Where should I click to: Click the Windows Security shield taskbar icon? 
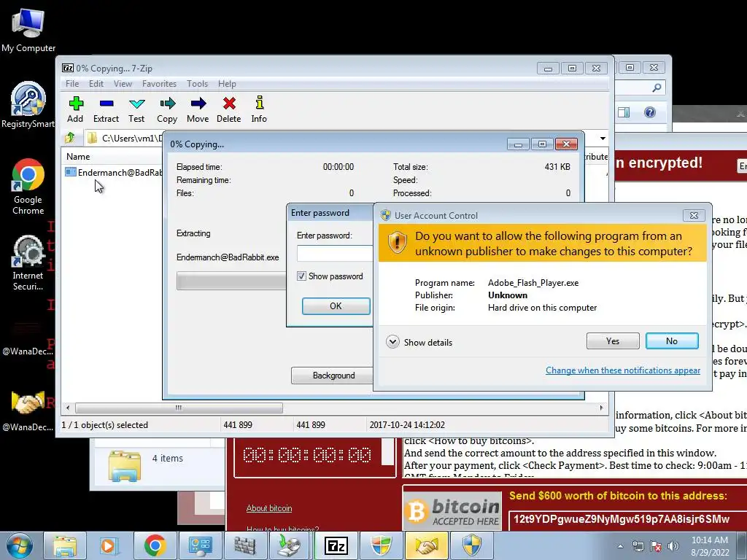[x=381, y=545]
